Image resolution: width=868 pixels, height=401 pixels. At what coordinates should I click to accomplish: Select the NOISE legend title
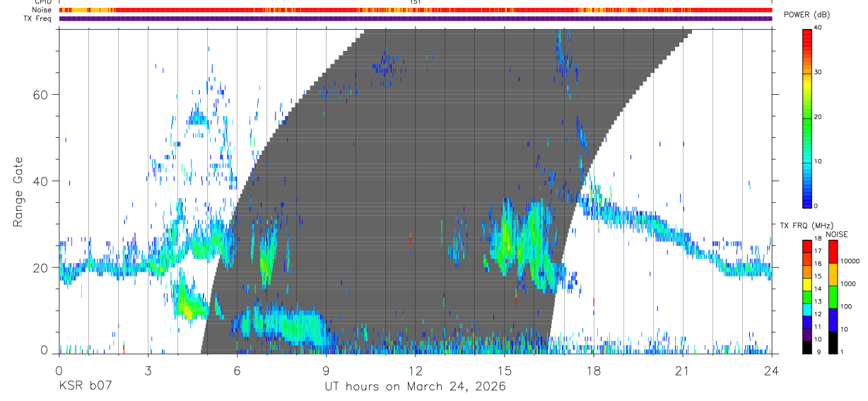[x=836, y=235]
